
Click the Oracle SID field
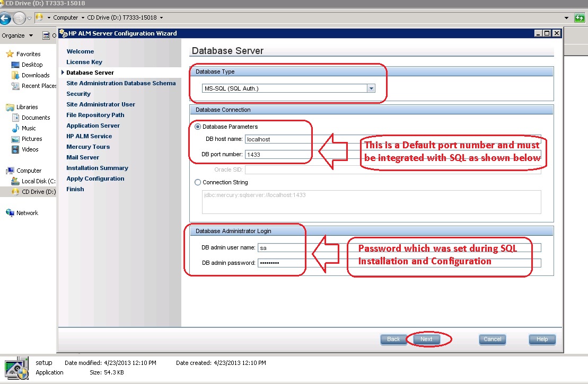coord(393,169)
